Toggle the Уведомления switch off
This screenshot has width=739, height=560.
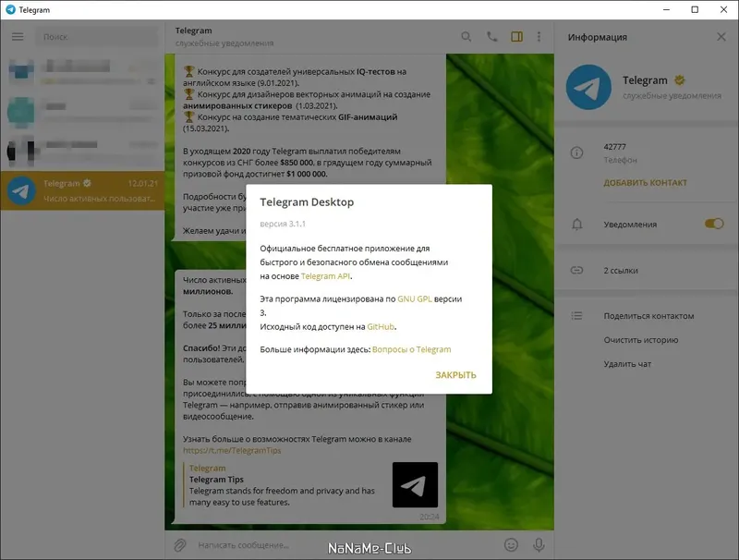[714, 224]
